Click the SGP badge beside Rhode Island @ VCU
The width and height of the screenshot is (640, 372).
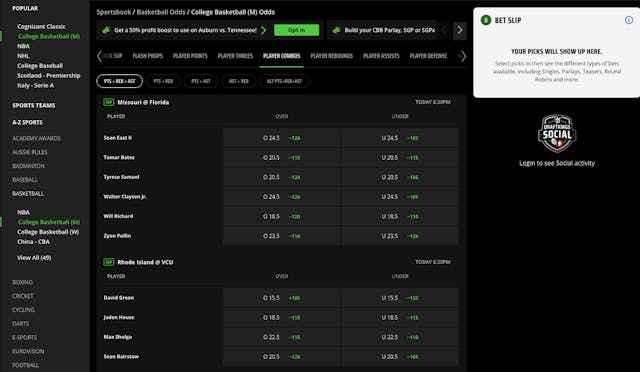point(109,262)
